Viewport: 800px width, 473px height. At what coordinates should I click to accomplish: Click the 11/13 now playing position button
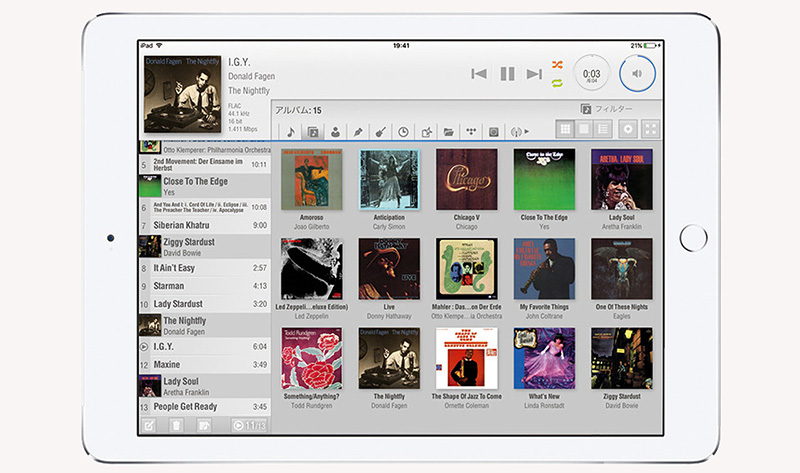pyautogui.click(x=249, y=425)
